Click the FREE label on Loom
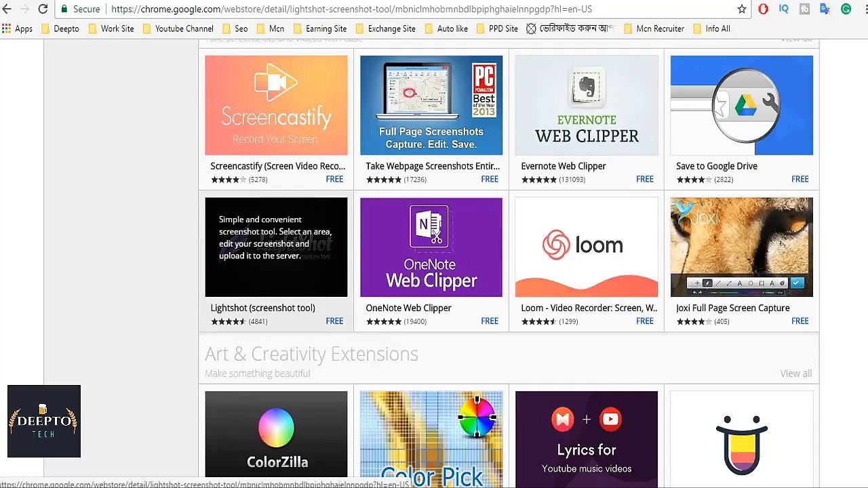The height and width of the screenshot is (488, 868). (645, 321)
